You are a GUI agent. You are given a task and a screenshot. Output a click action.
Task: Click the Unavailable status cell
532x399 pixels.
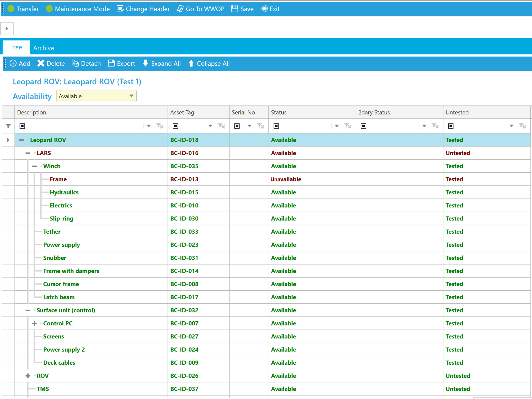tap(312, 179)
